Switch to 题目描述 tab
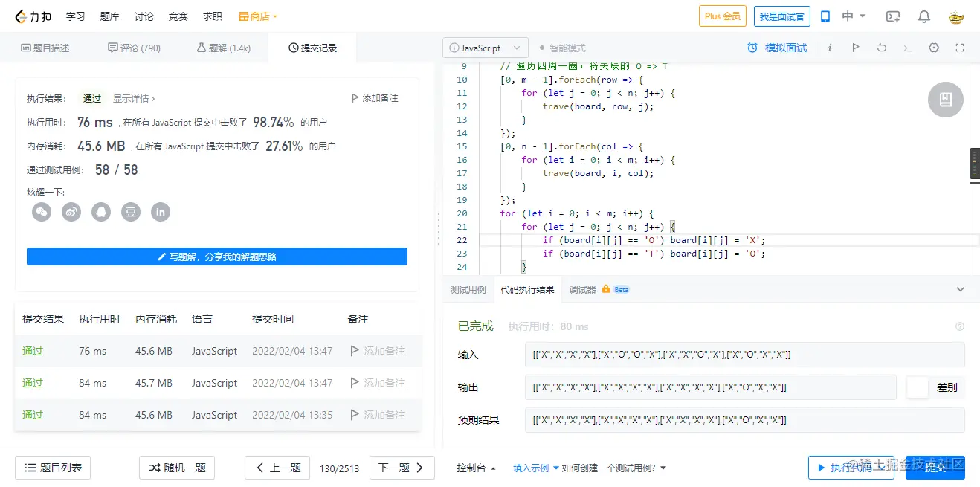The width and height of the screenshot is (980, 487). [x=45, y=48]
